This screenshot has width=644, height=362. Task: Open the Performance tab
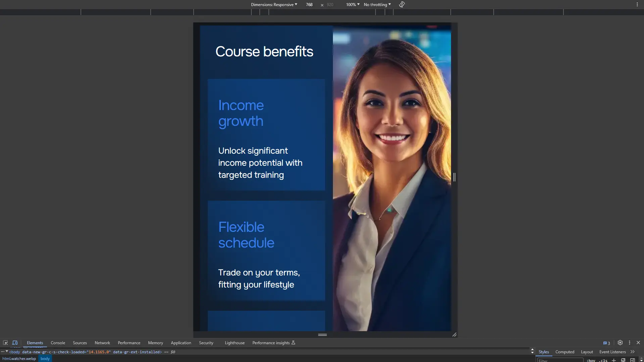[x=129, y=343]
